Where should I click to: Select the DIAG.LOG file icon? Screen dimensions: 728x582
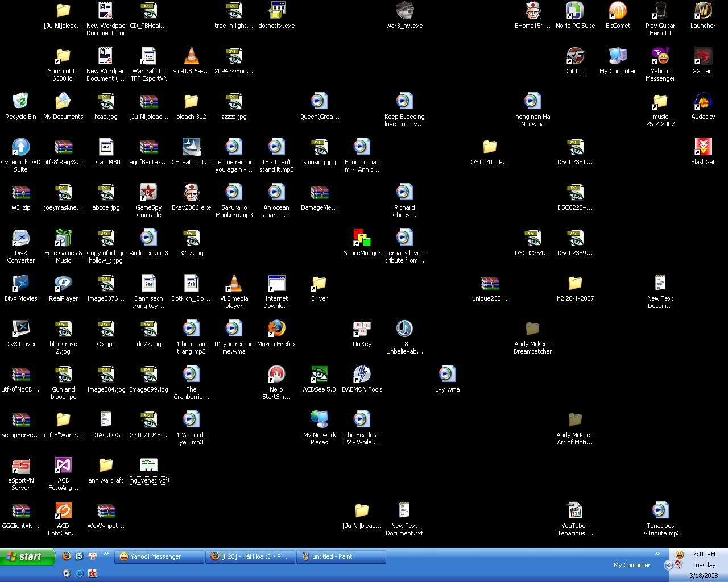tap(106, 424)
